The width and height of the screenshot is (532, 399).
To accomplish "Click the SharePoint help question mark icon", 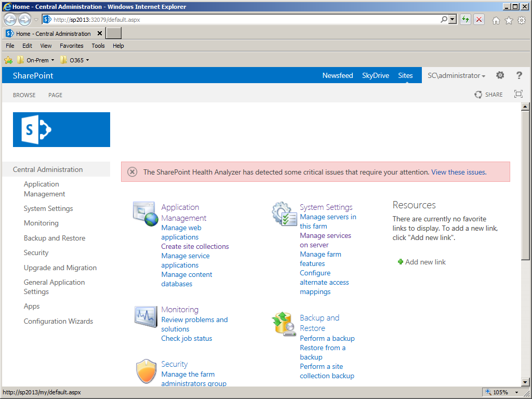I will coord(519,75).
